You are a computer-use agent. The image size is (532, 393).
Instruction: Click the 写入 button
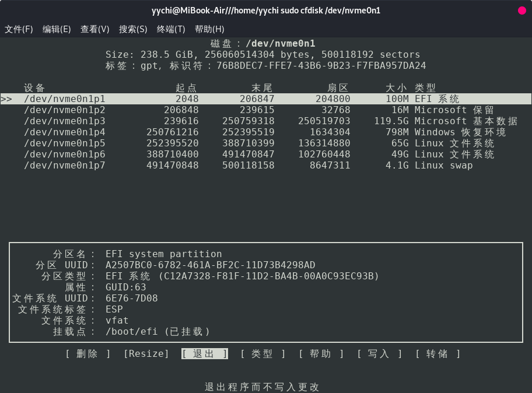click(x=379, y=354)
